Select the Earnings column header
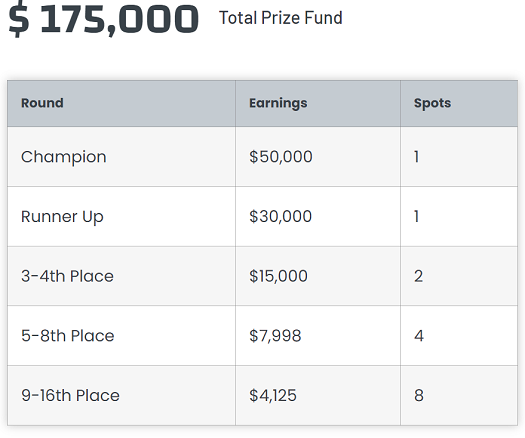Image resolution: width=525 pixels, height=438 pixels. click(x=318, y=103)
